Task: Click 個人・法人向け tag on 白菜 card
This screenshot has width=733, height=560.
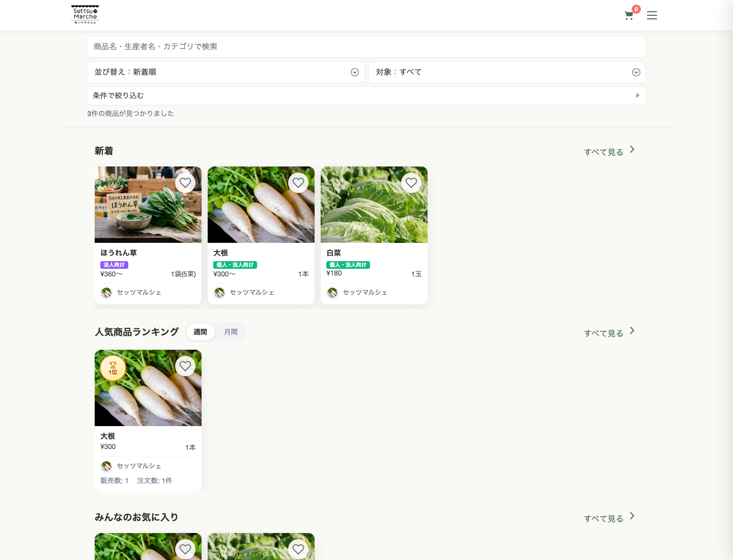Action: (348, 265)
